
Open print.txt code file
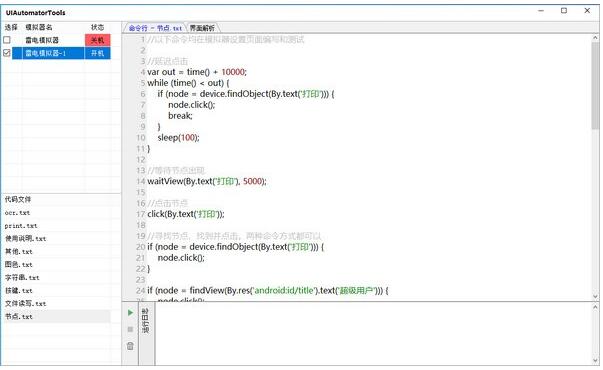(21, 225)
